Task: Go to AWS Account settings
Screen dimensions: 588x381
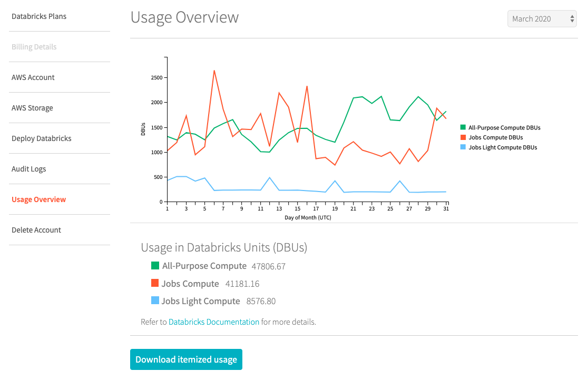Action: pos(33,77)
